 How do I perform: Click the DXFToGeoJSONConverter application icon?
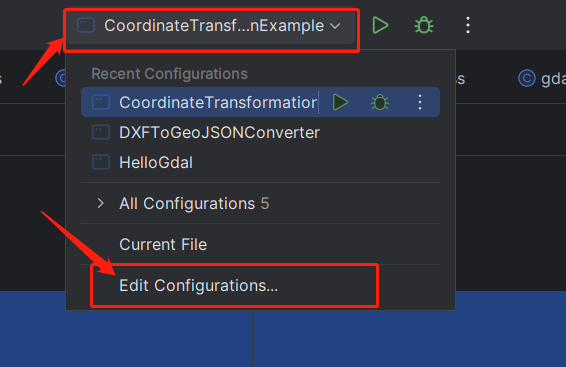pyautogui.click(x=101, y=132)
